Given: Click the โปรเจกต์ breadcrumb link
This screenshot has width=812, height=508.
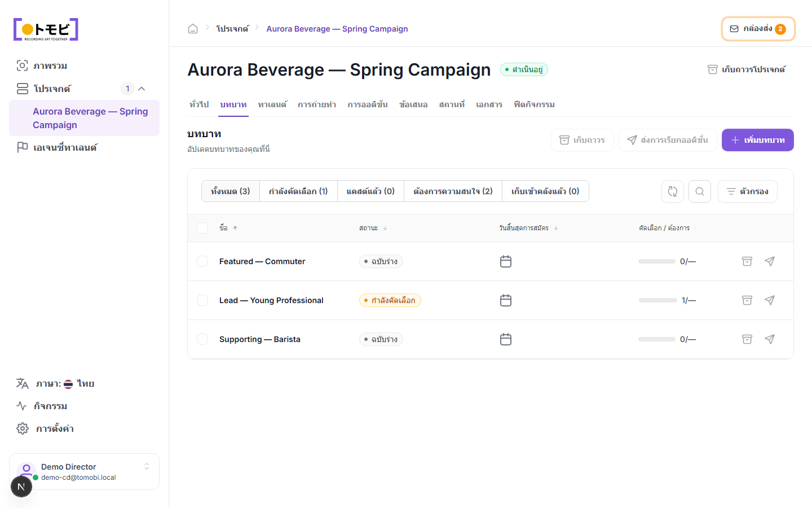Looking at the screenshot, I should (232, 29).
